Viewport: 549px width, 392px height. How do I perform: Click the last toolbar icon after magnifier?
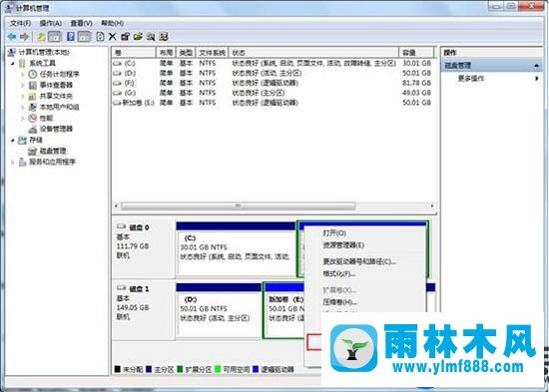pos(164,36)
